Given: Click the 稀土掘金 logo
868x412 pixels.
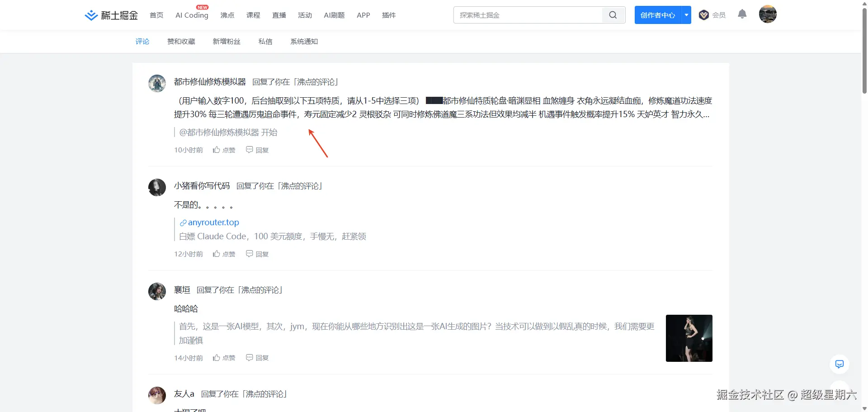Looking at the screenshot, I should (x=111, y=14).
